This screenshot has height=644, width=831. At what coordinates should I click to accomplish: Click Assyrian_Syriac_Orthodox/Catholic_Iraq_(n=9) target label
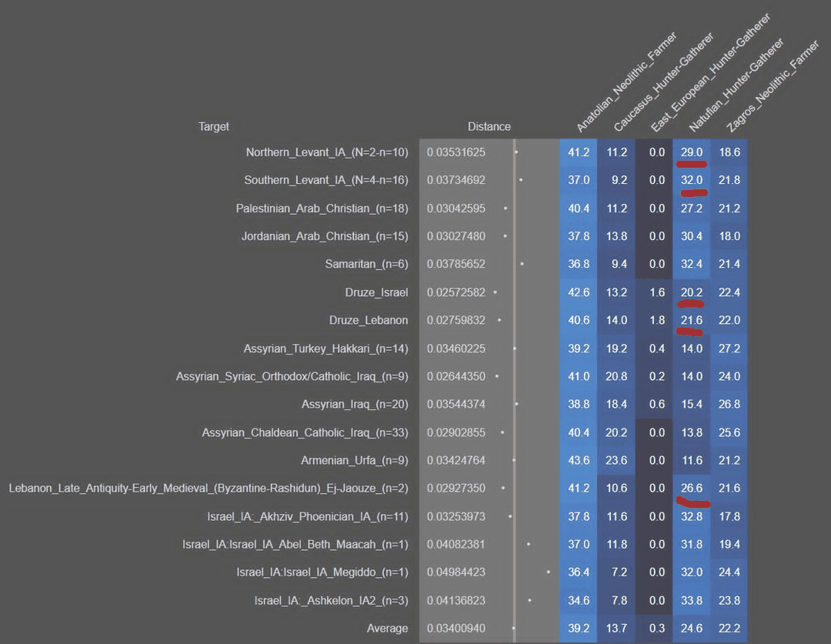pyautogui.click(x=292, y=376)
